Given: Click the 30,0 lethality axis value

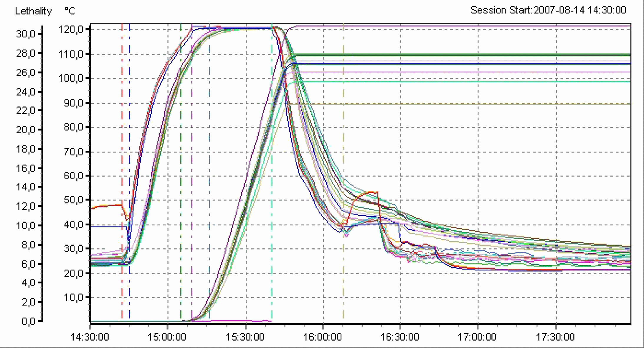Looking at the screenshot, I should 25,34.
